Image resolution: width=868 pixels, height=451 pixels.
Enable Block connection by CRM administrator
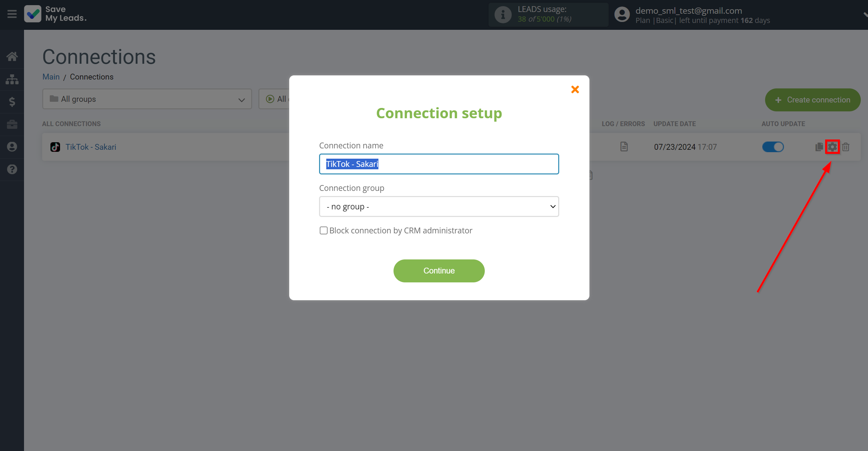pos(323,231)
